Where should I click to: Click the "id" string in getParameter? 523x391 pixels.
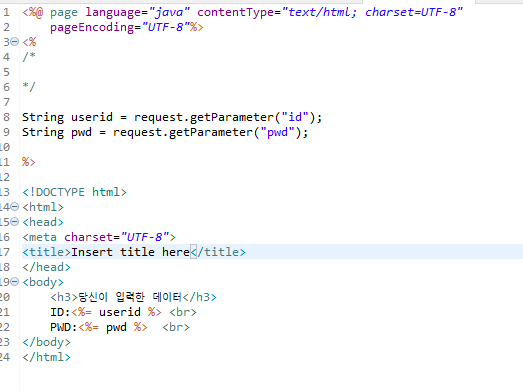[x=295, y=117]
